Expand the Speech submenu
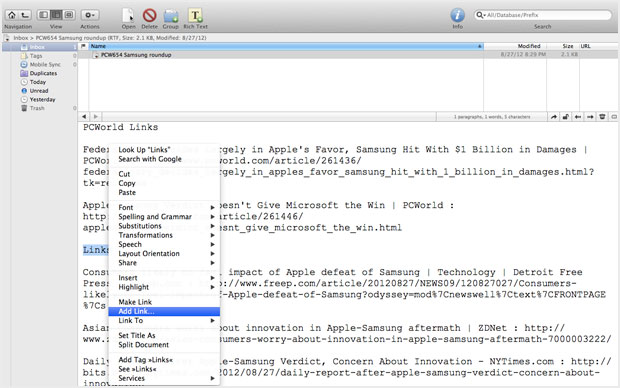This screenshot has height=388, width=620. pos(164,244)
